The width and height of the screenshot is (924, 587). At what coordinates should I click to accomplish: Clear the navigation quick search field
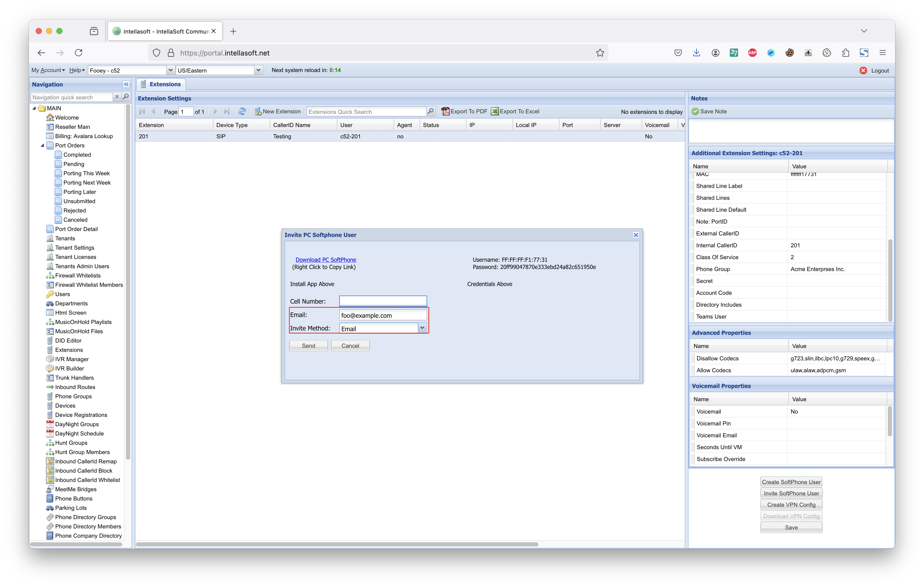point(117,97)
